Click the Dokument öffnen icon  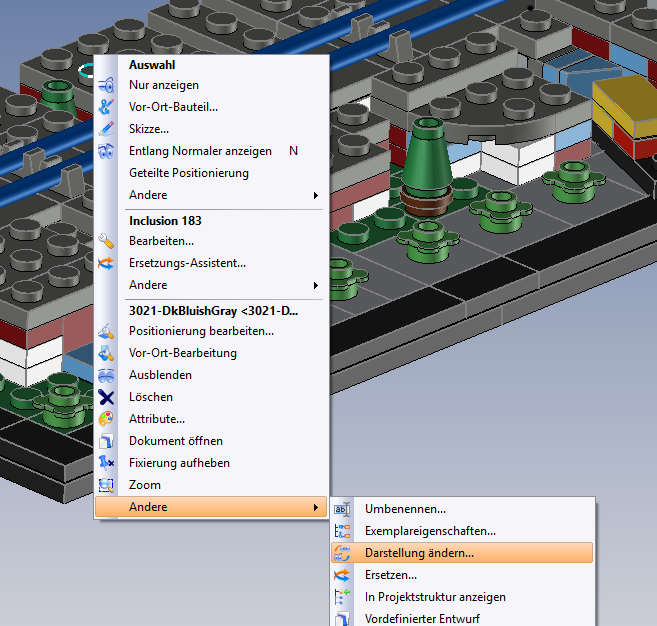106,441
